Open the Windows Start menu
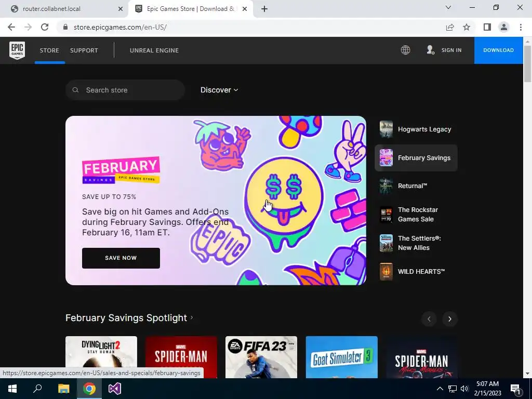This screenshot has width=532, height=399. pos(12,389)
